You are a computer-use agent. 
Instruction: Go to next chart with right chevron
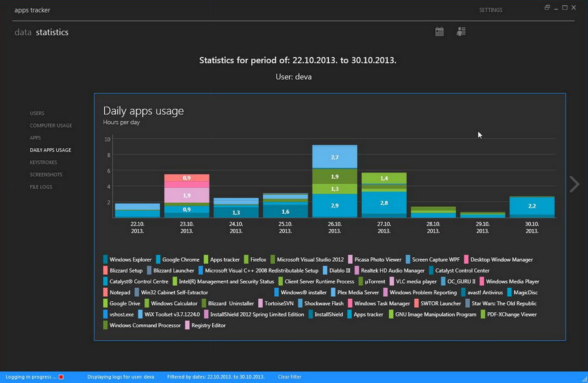[x=574, y=184]
